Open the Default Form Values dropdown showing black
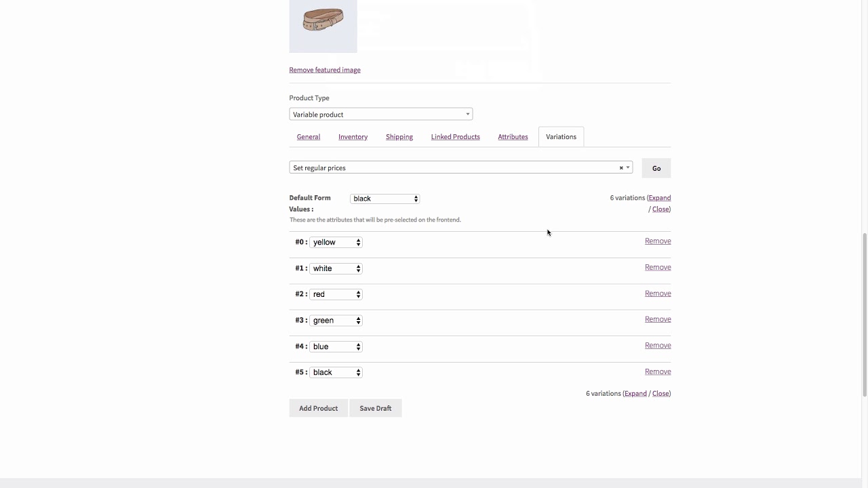This screenshot has height=488, width=868. (x=385, y=199)
